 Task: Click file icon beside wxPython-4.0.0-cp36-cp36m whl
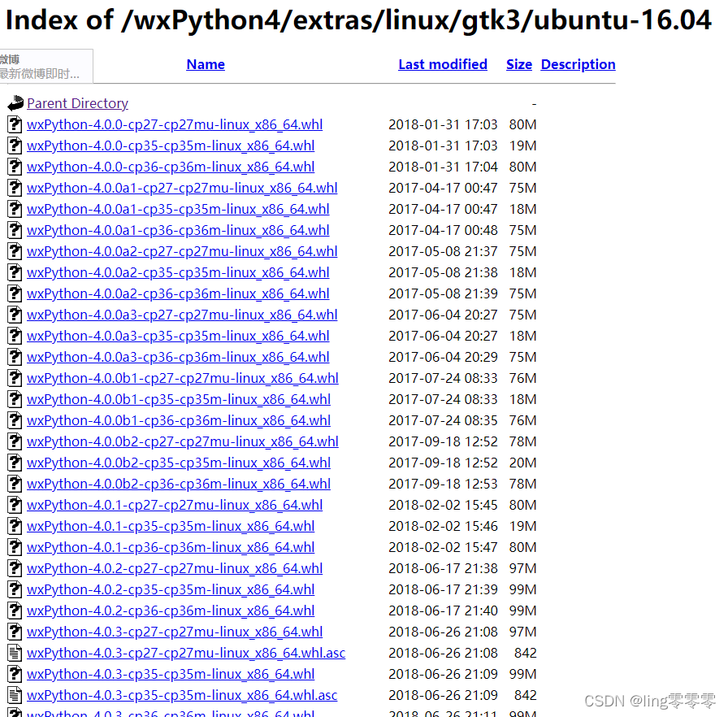point(15,167)
